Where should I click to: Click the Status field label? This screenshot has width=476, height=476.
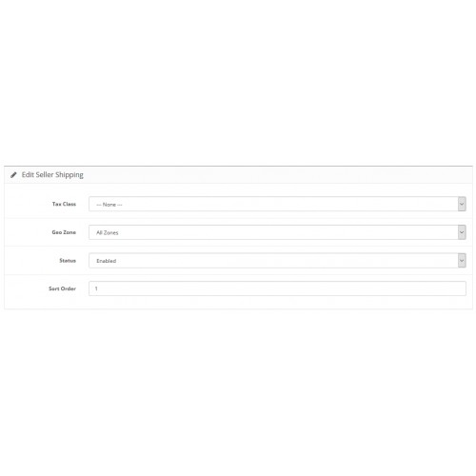pyautogui.click(x=68, y=261)
